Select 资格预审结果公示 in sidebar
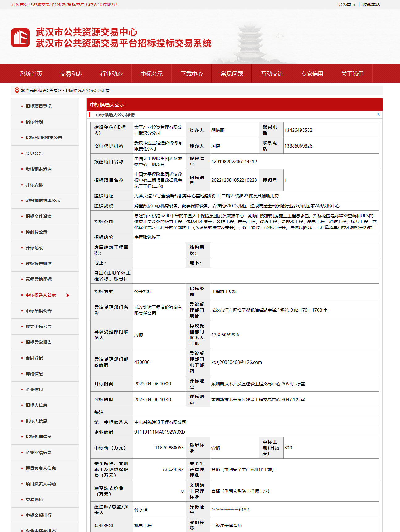 click(43, 201)
